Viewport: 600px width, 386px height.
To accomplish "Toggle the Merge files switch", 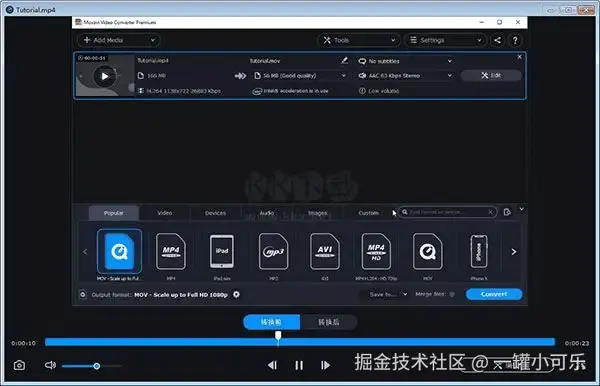I will [452, 294].
